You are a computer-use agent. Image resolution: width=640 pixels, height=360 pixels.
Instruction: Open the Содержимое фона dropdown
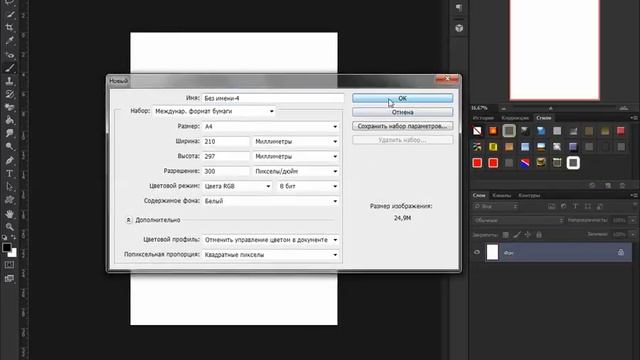[271, 201]
